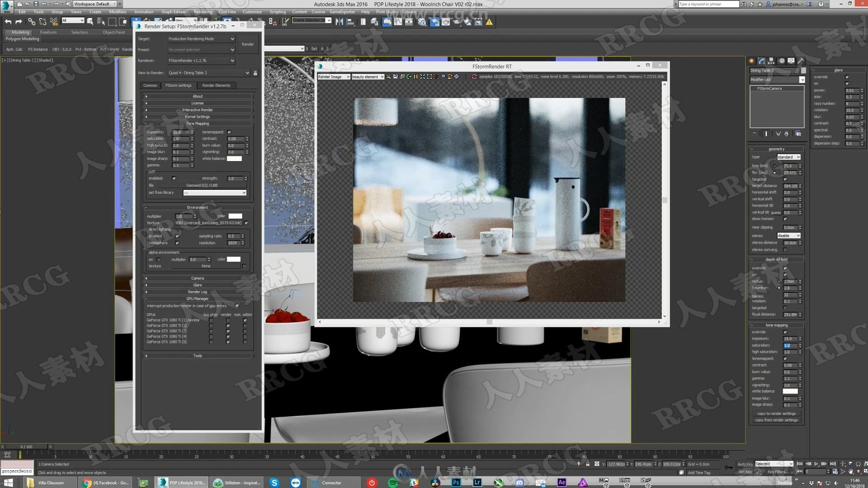Viewport: 868px width, 488px height.
Task: Expand the Environment section
Action: click(x=146, y=207)
